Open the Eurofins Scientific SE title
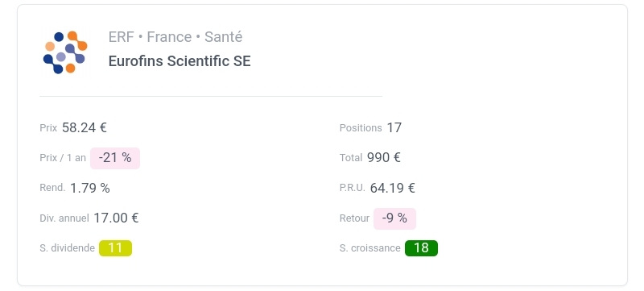The height and width of the screenshot is (291, 644). point(180,61)
